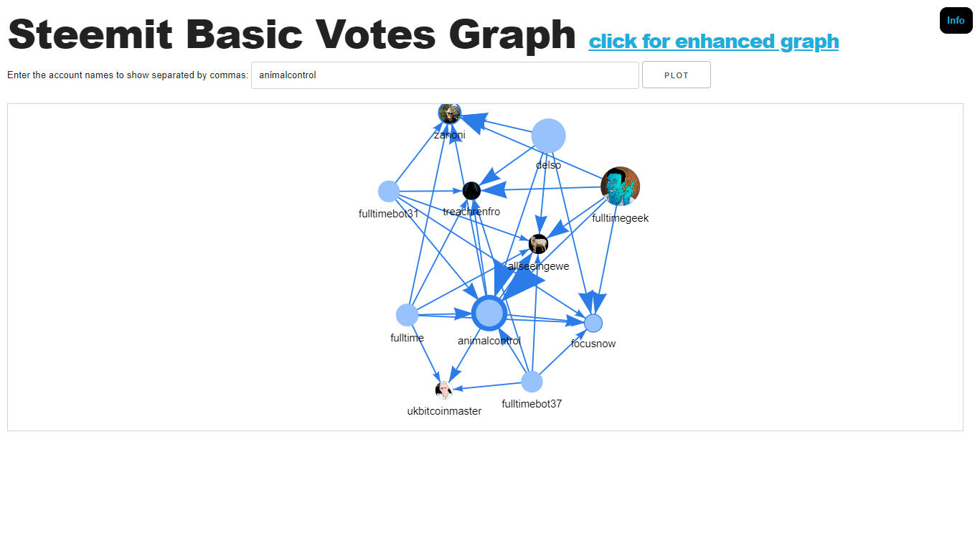Focus the account names input field
980x551 pixels.
[x=445, y=75]
